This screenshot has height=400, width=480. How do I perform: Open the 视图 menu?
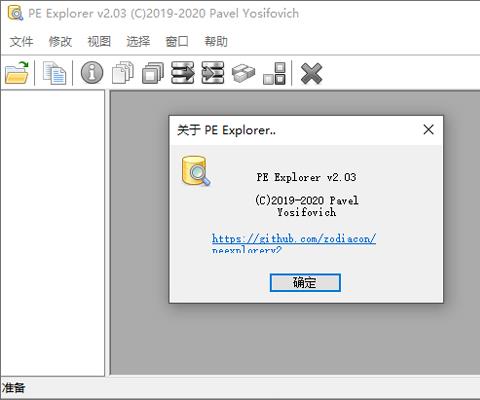[99, 42]
